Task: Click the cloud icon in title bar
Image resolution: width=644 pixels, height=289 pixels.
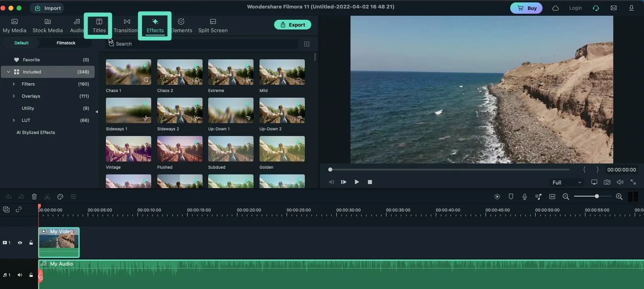Action: tap(555, 8)
